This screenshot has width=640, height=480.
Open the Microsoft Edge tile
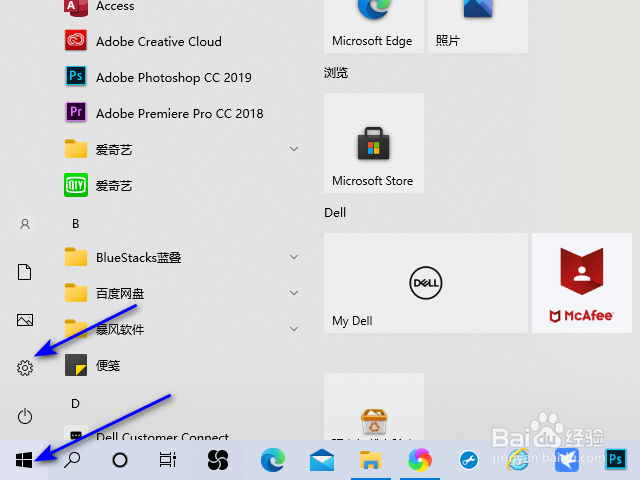[374, 26]
